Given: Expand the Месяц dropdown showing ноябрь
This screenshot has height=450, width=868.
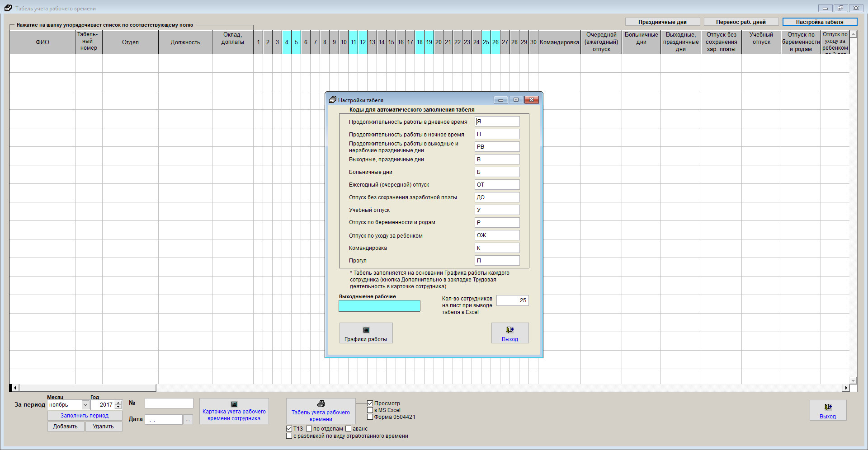Looking at the screenshot, I should tap(85, 405).
